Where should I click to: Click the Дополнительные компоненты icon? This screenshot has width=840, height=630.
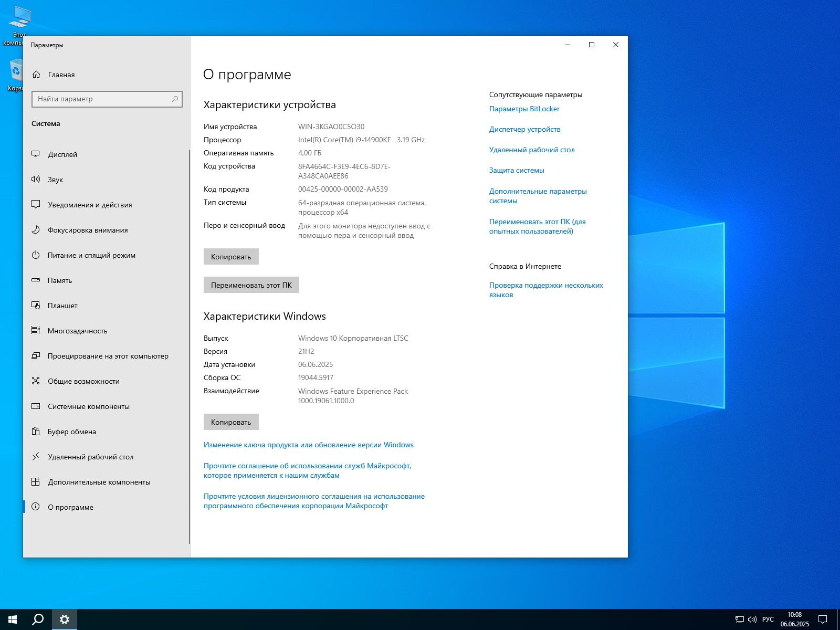(36, 482)
